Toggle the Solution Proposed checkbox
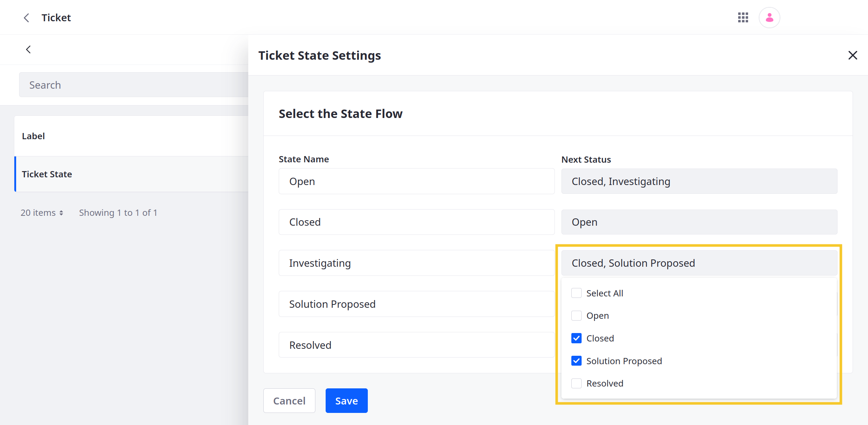 tap(576, 361)
